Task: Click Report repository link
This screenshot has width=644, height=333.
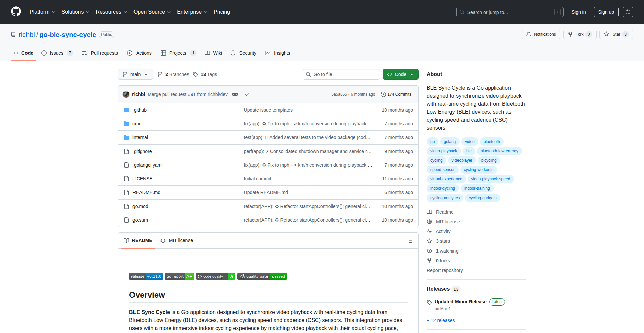Action: click(x=444, y=270)
